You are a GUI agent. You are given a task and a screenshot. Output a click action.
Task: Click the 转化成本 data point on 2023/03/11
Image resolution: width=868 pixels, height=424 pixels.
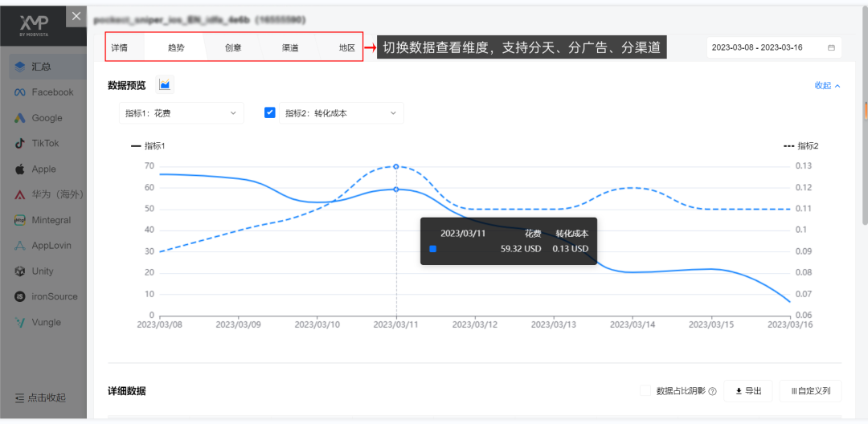(395, 166)
